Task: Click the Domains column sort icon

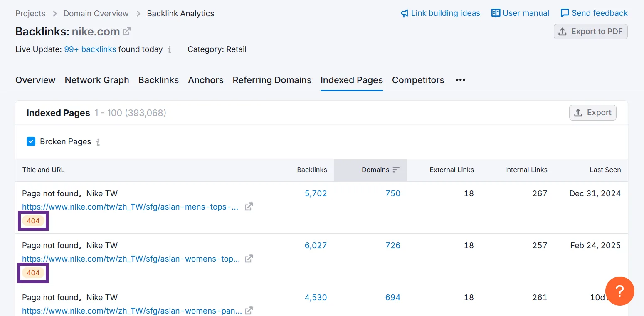Action: [396, 170]
